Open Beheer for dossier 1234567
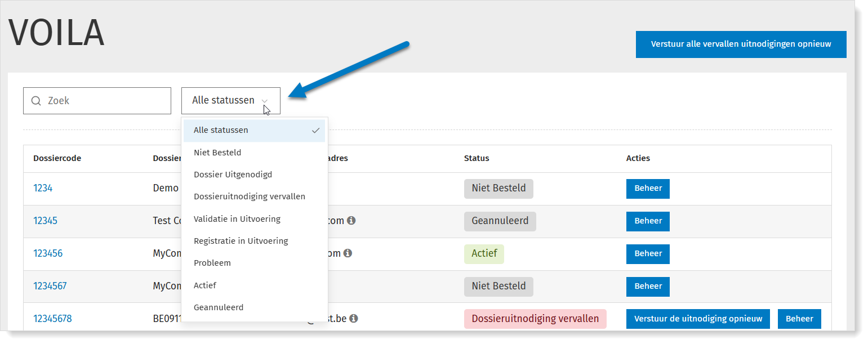This screenshot has width=868, height=344. (648, 287)
